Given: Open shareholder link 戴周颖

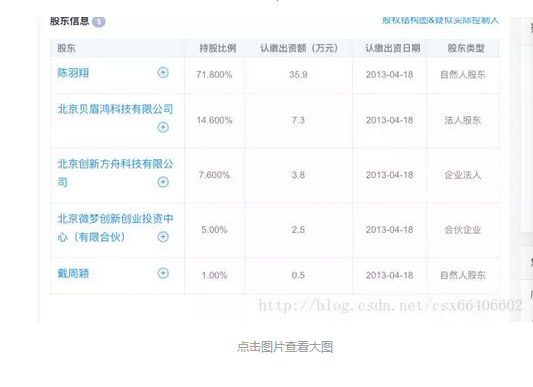Looking at the screenshot, I should click(x=73, y=273).
